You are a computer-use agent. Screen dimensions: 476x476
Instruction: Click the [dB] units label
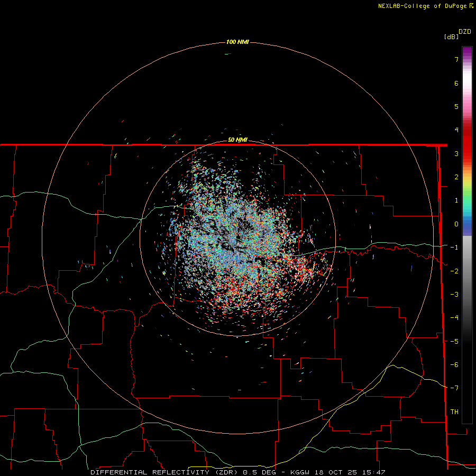pyautogui.click(x=451, y=37)
